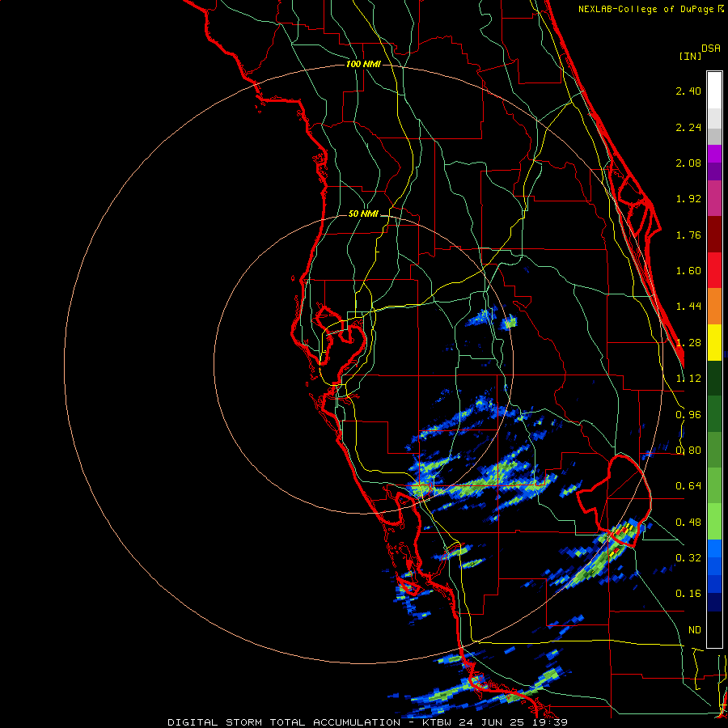Pick the darkest green swatch beside 1.12
Viewport: 728px width, 728px height.
(714, 378)
